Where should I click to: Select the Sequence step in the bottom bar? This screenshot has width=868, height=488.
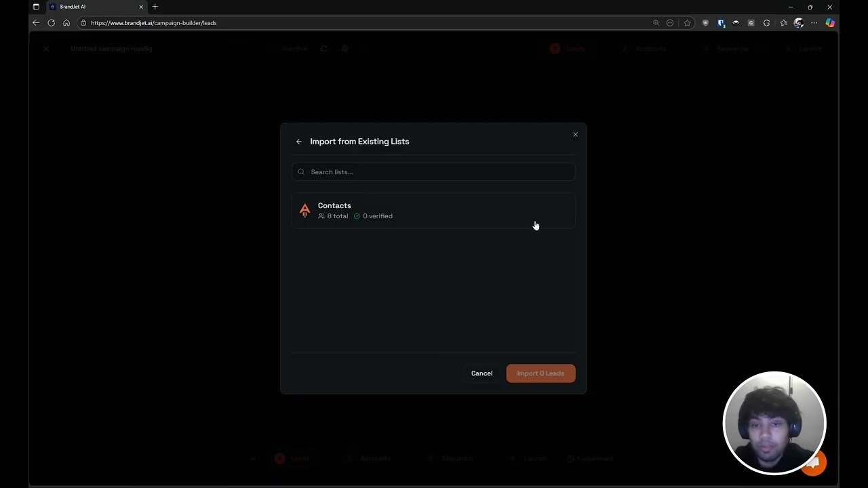pyautogui.click(x=457, y=458)
